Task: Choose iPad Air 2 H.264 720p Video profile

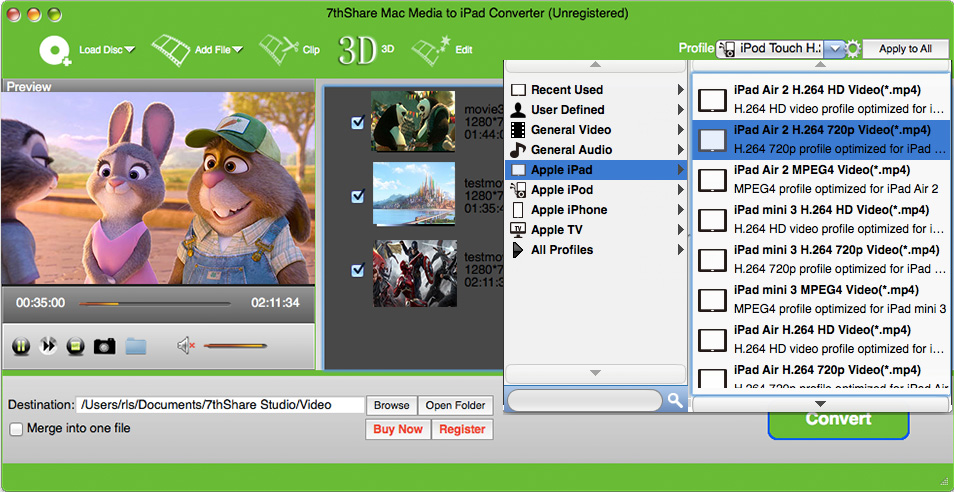Action: pyautogui.click(x=821, y=140)
